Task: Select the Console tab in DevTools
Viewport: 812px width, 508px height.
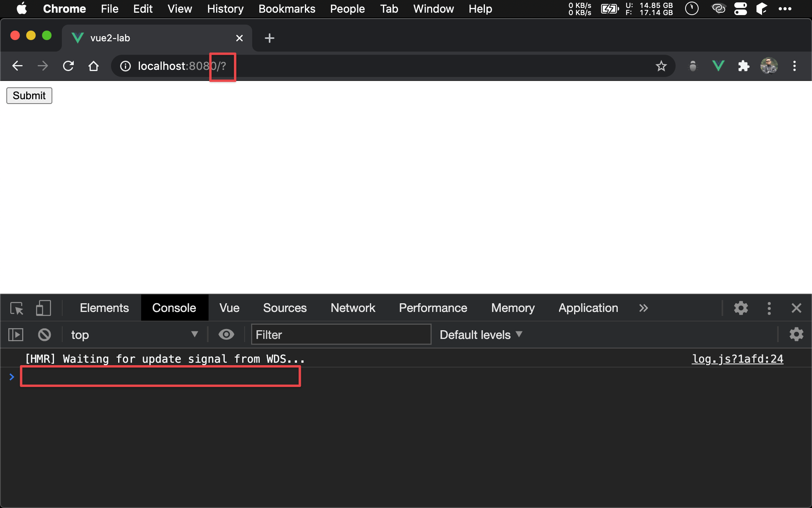Action: click(173, 308)
